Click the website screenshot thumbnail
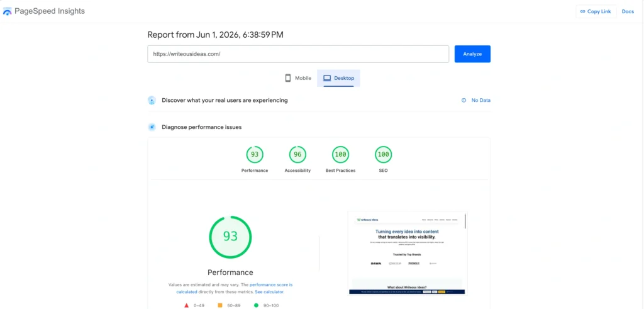Screen dimensions: 644x309 408,253
